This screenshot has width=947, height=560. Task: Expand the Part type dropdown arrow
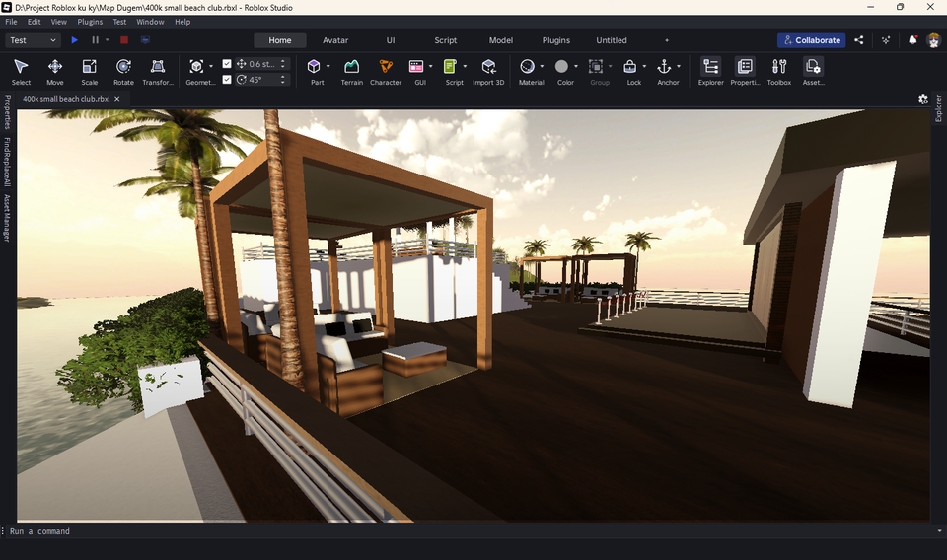[328, 67]
